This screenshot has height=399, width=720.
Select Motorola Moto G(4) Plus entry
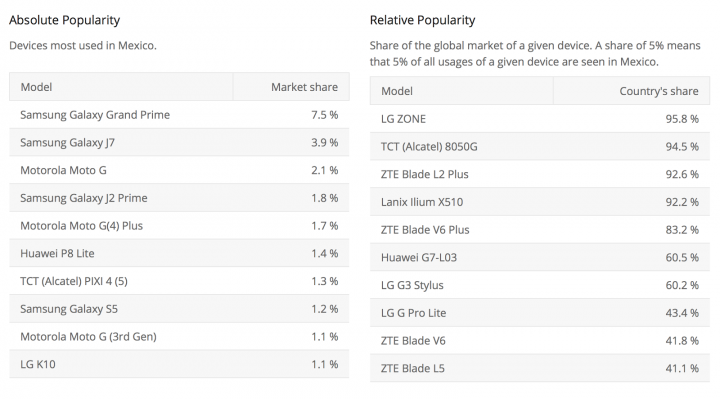(179, 225)
